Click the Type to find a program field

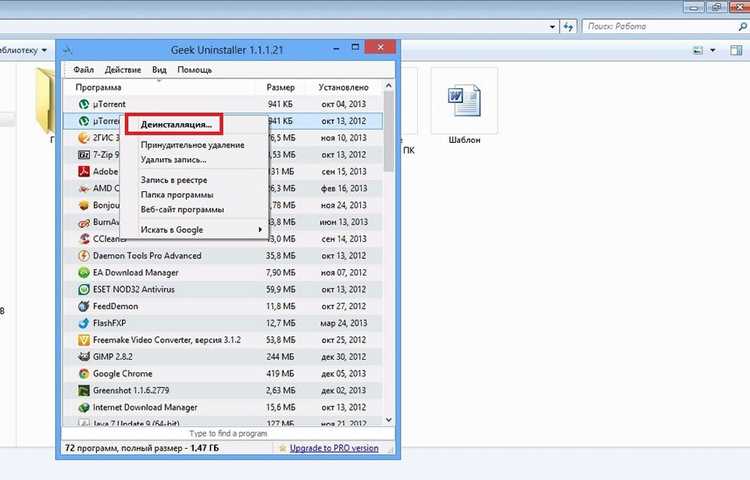coord(228,434)
